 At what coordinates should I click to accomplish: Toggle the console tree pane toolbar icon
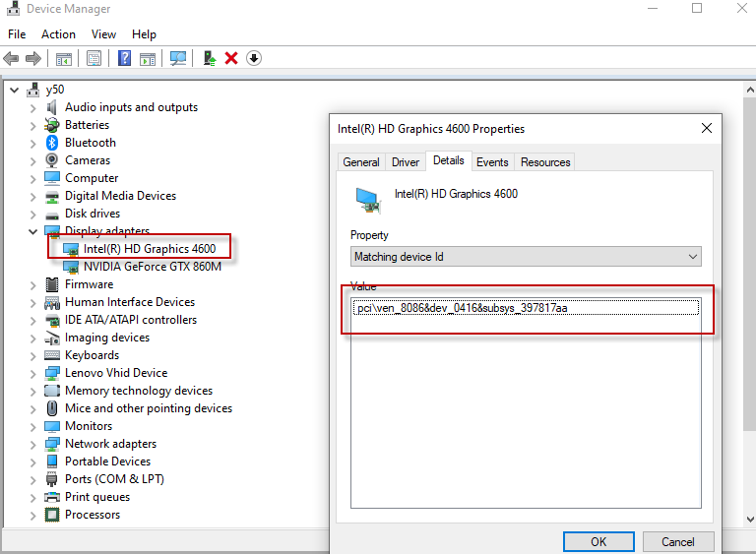point(64,59)
